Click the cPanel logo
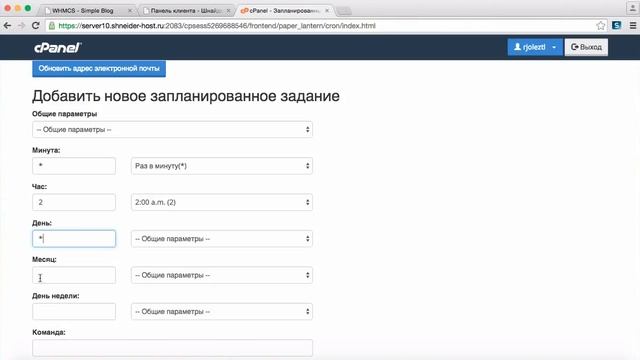The width and height of the screenshot is (640, 360). pos(58,48)
